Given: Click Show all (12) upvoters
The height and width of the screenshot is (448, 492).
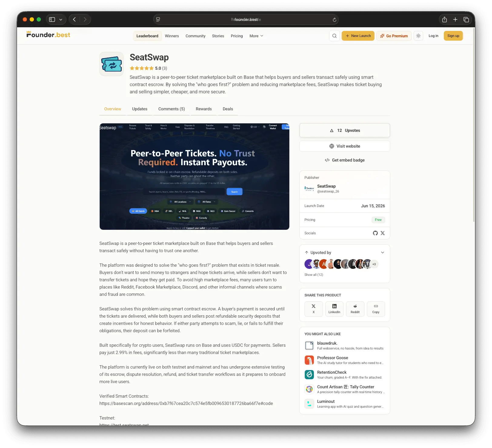Looking at the screenshot, I should pos(314,275).
